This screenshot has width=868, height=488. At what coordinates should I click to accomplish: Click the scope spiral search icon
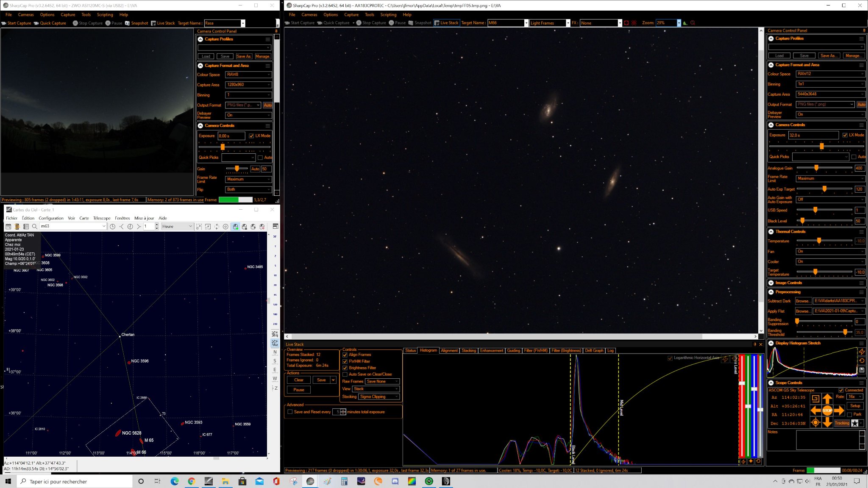click(815, 398)
